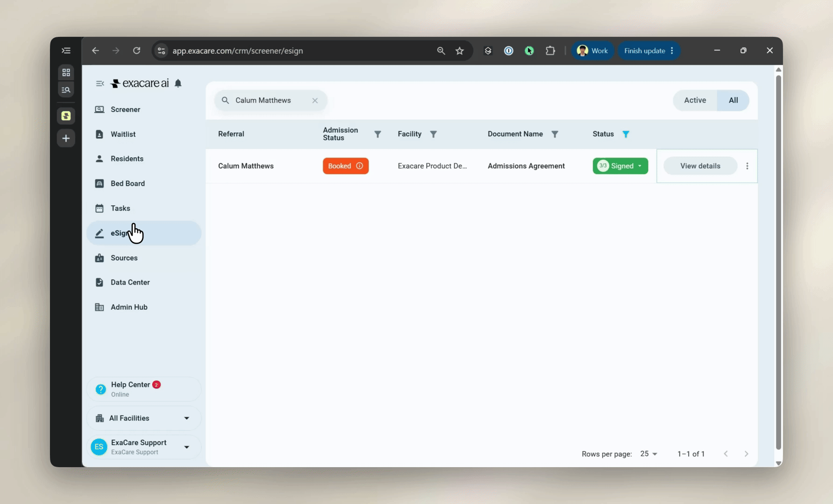Expand the ExaCare Support account menu

click(x=144, y=447)
